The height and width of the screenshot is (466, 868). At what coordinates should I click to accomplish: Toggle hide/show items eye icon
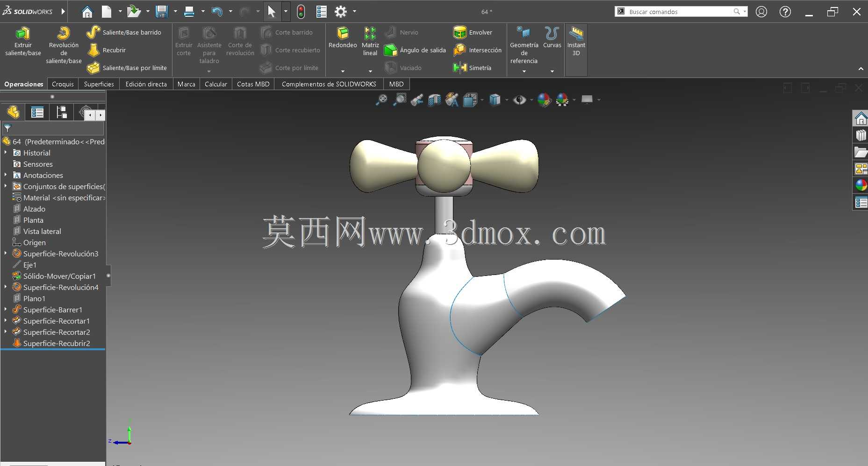tap(520, 100)
